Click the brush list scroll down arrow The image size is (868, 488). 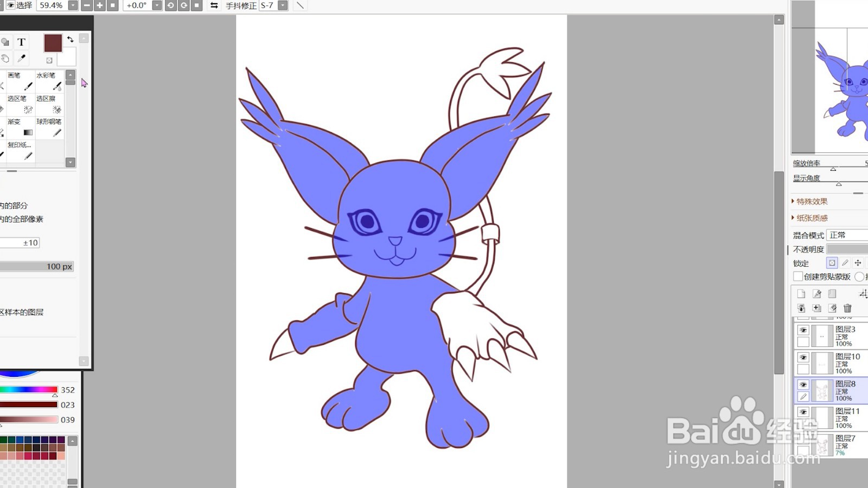click(x=71, y=162)
